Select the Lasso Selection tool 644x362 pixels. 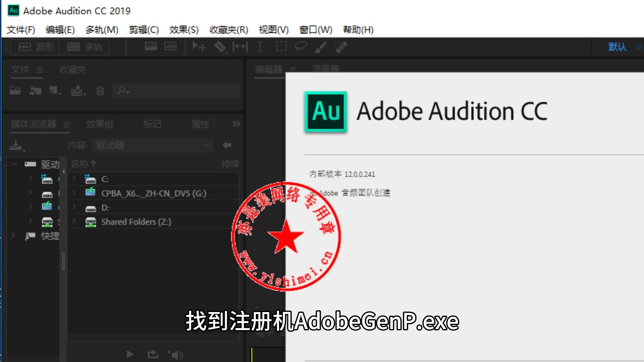tap(301, 47)
